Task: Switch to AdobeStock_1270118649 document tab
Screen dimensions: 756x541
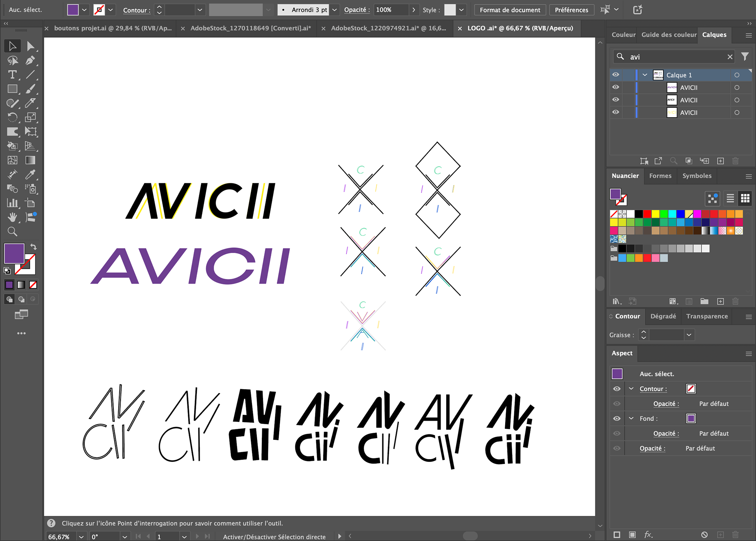Action: click(x=250, y=28)
